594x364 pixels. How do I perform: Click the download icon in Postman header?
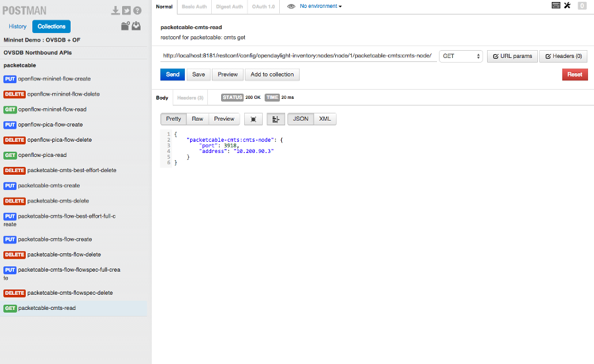[115, 11]
